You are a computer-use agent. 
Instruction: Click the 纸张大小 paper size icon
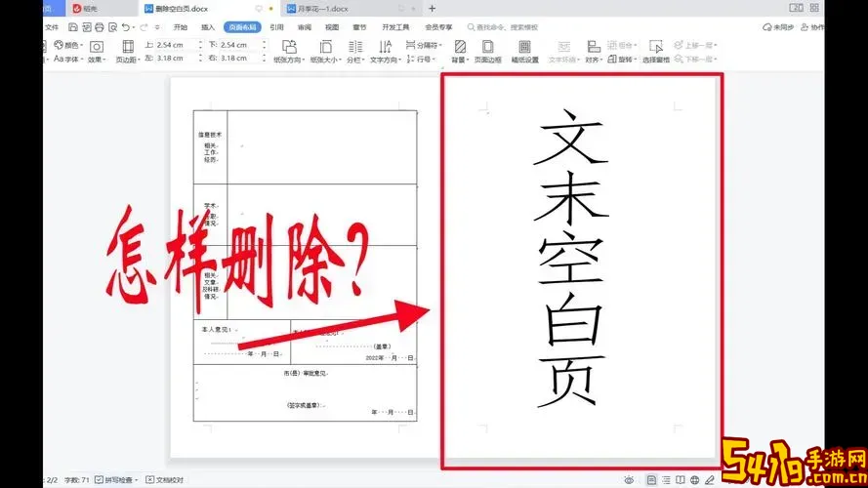tap(325, 47)
